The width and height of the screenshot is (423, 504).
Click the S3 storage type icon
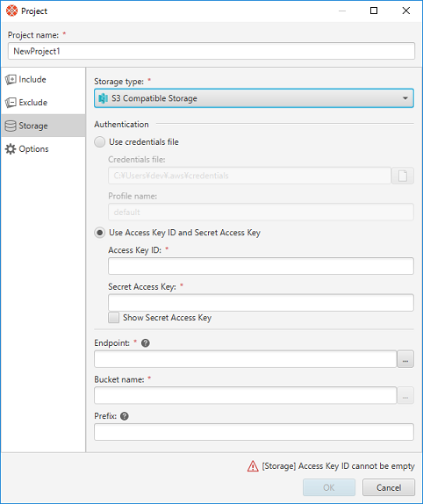[103, 98]
